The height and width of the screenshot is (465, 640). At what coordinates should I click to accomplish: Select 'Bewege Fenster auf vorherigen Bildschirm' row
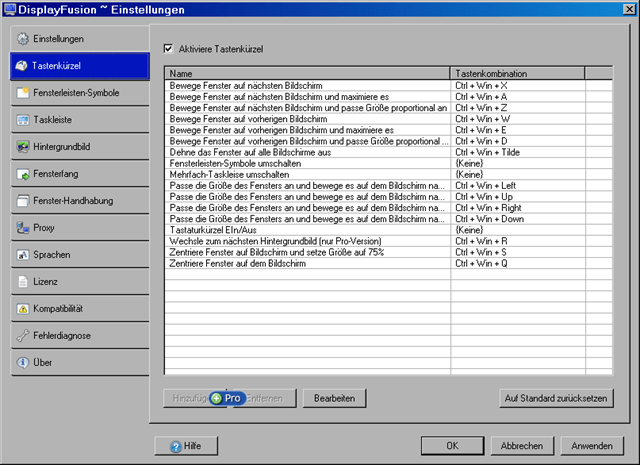tap(389, 119)
